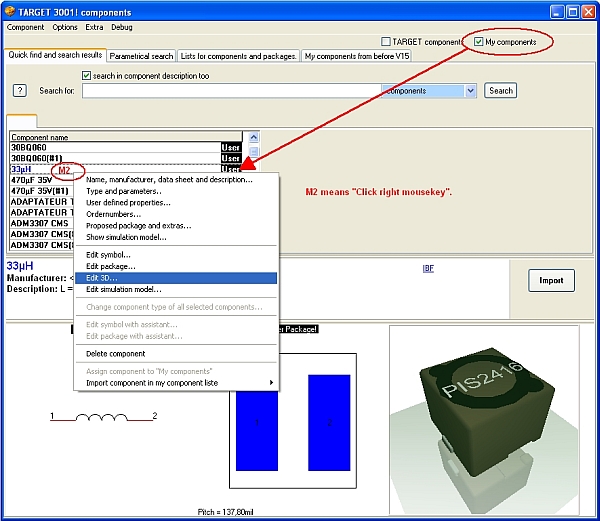This screenshot has width=600, height=521.
Task: Click the question mark help button
Action: pyautogui.click(x=19, y=91)
